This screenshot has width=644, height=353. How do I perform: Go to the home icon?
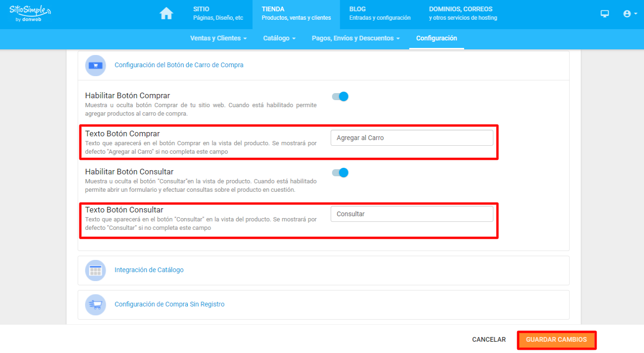(166, 14)
